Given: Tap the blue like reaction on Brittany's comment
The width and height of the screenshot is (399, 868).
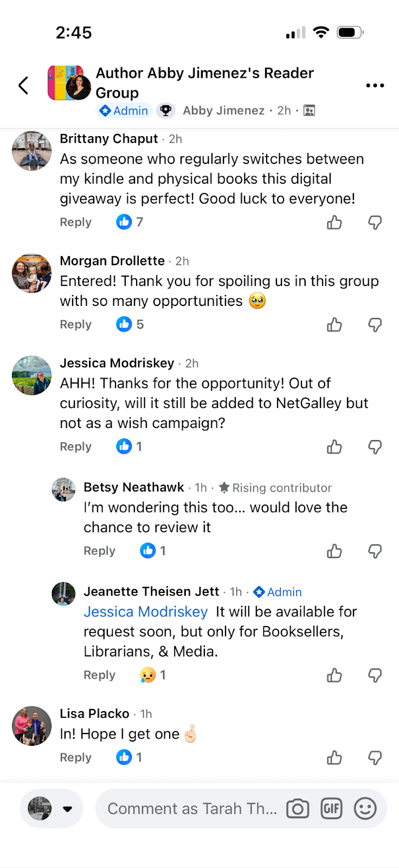Looking at the screenshot, I should point(124,222).
